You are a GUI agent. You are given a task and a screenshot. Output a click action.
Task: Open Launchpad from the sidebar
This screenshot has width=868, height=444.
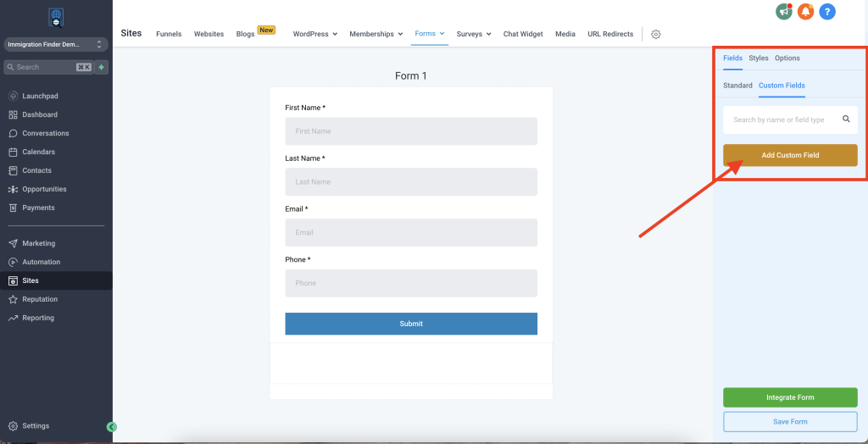point(40,96)
